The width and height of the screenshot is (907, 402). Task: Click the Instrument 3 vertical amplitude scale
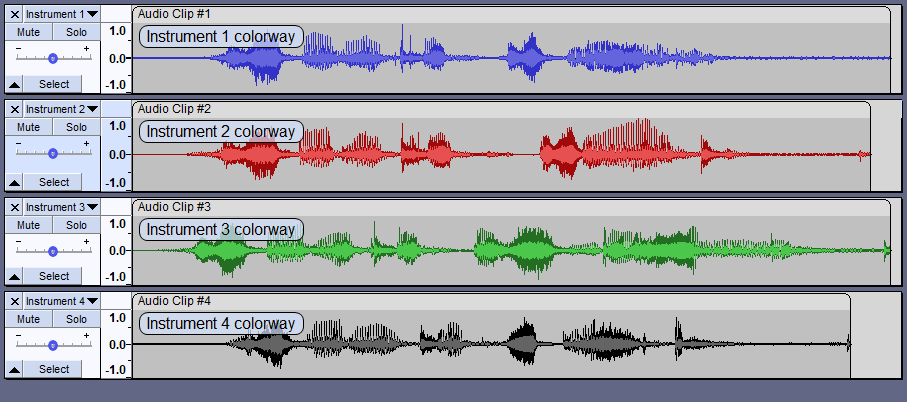(x=116, y=250)
